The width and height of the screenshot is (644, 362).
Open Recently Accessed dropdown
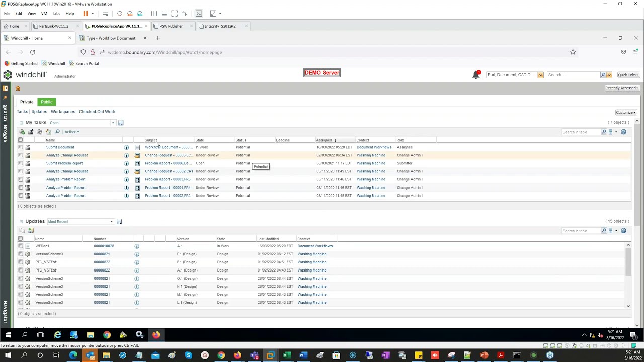click(x=622, y=88)
